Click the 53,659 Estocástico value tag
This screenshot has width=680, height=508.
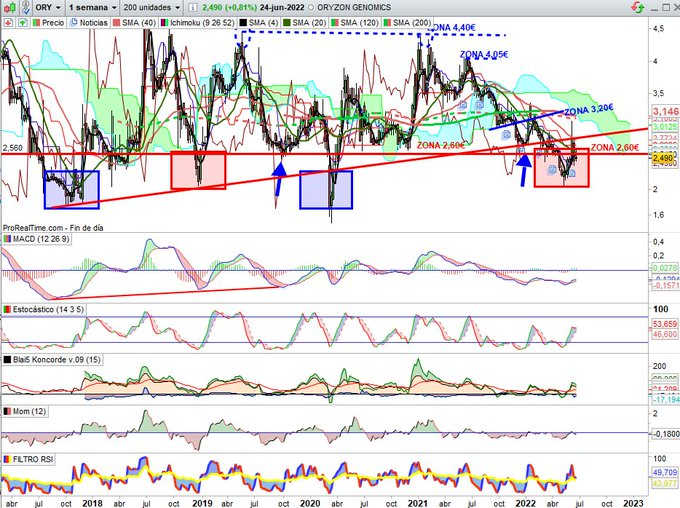(665, 324)
